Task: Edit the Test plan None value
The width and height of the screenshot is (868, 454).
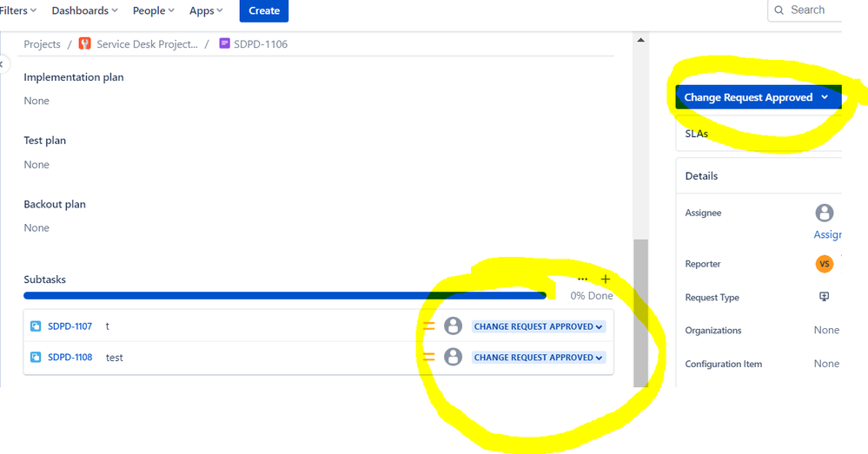Action: [36, 165]
